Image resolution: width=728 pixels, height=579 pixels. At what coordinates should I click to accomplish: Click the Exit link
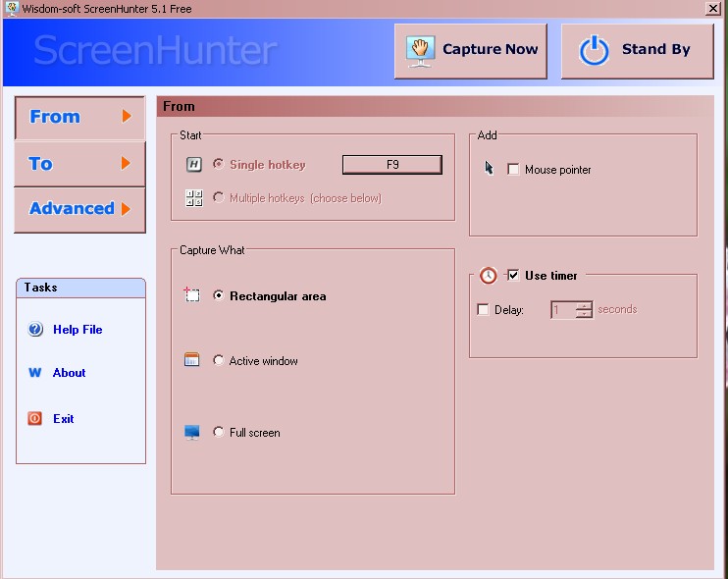[x=64, y=418]
